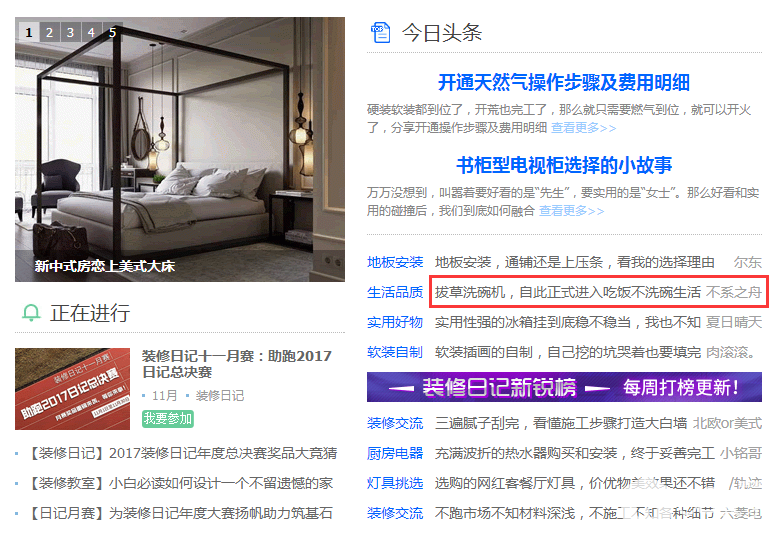This screenshot has width=776, height=537.
Task: Click the 装修日记新锐榜 purple banner
Action: coord(564,387)
